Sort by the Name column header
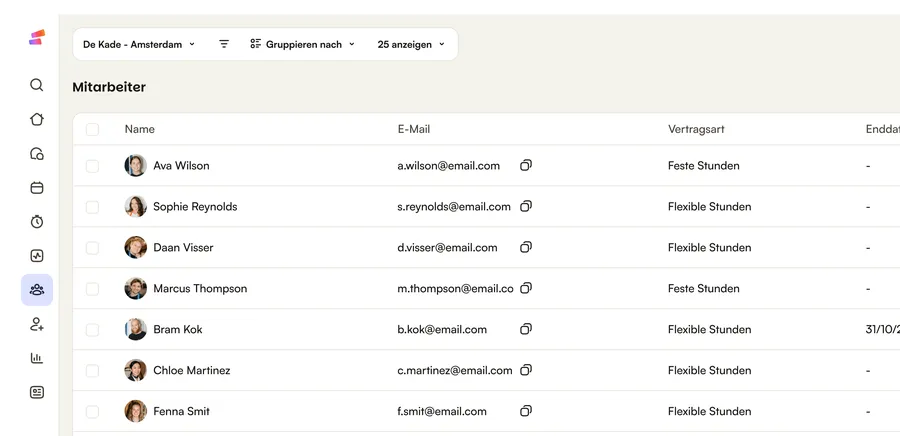The width and height of the screenshot is (900, 436). click(x=139, y=129)
